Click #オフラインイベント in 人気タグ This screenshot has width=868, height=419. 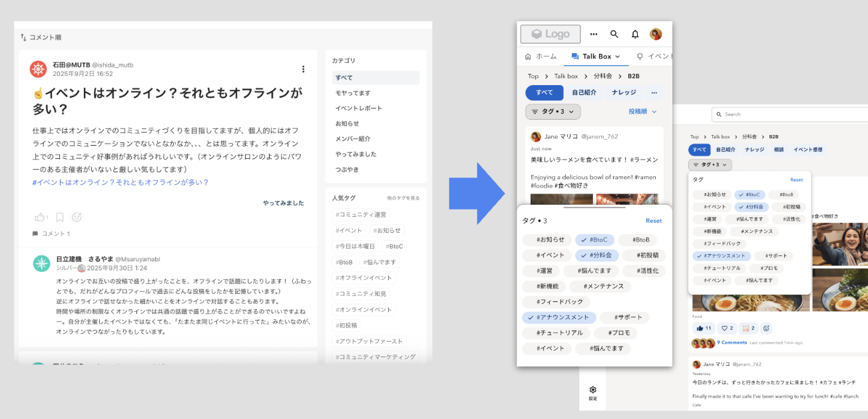tap(364, 278)
